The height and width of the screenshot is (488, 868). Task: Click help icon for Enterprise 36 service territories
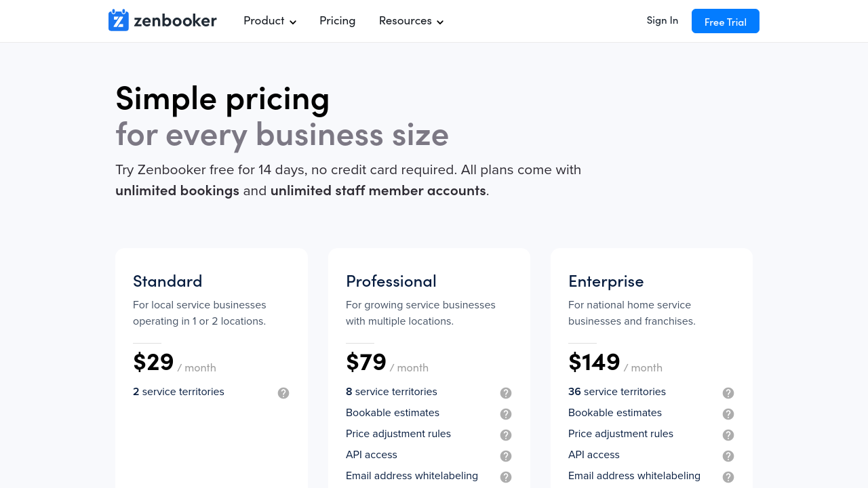click(728, 393)
